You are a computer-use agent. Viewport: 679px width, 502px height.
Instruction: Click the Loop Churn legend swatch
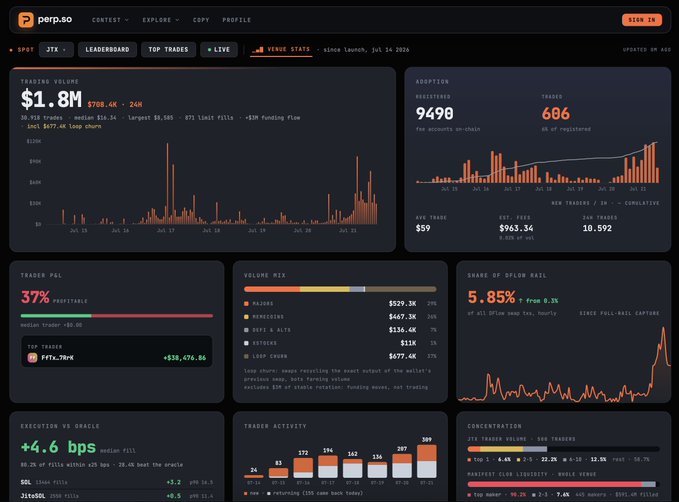click(x=246, y=356)
